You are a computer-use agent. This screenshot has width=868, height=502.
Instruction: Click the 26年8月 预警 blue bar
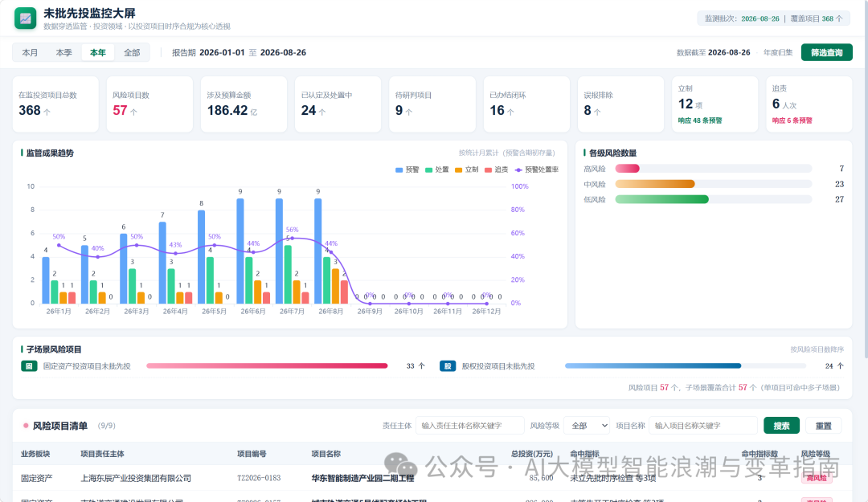(x=317, y=251)
